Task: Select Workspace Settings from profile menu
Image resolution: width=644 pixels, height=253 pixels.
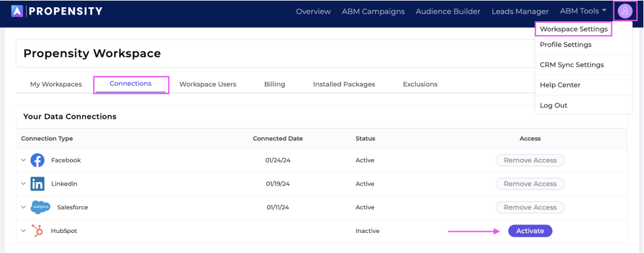Action: pyautogui.click(x=574, y=29)
